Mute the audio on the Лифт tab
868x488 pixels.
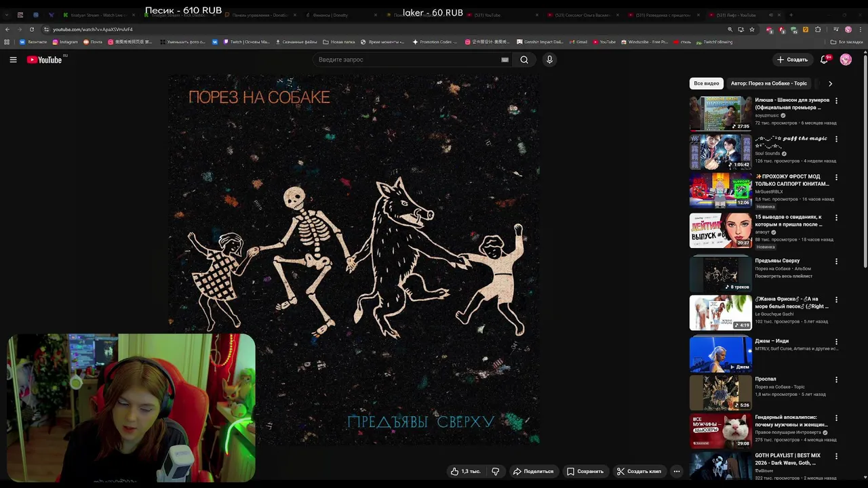(x=770, y=15)
